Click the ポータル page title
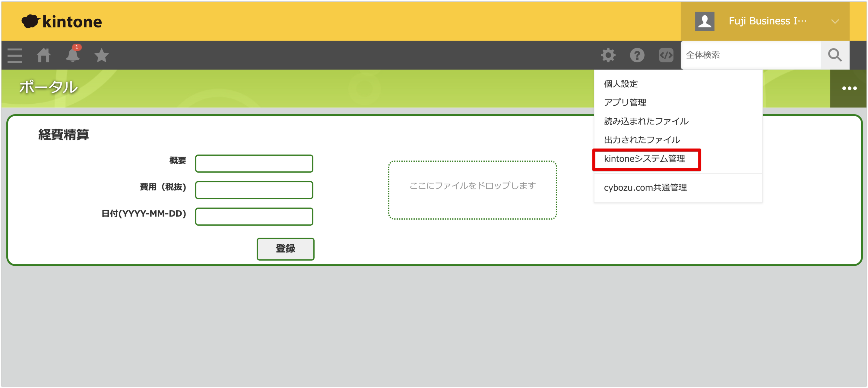Viewport: 868px width, 388px height. point(49,87)
